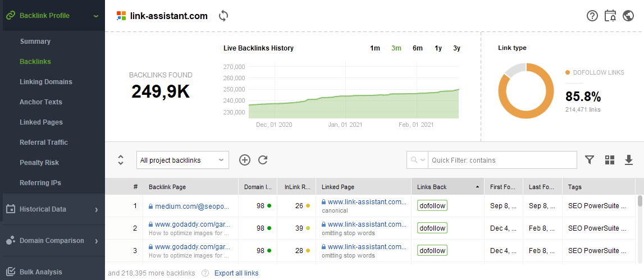Click the Bulk Analysis icon

tap(11, 272)
